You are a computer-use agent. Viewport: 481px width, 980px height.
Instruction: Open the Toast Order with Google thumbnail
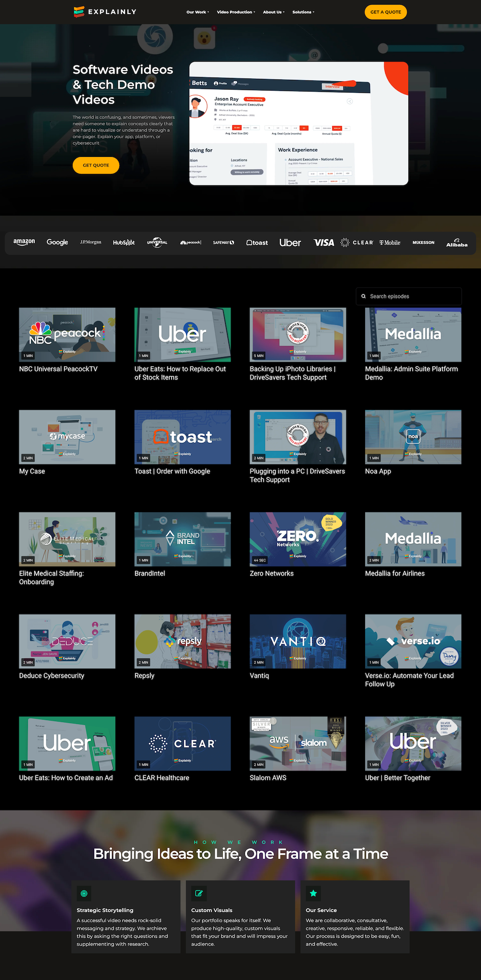(183, 437)
